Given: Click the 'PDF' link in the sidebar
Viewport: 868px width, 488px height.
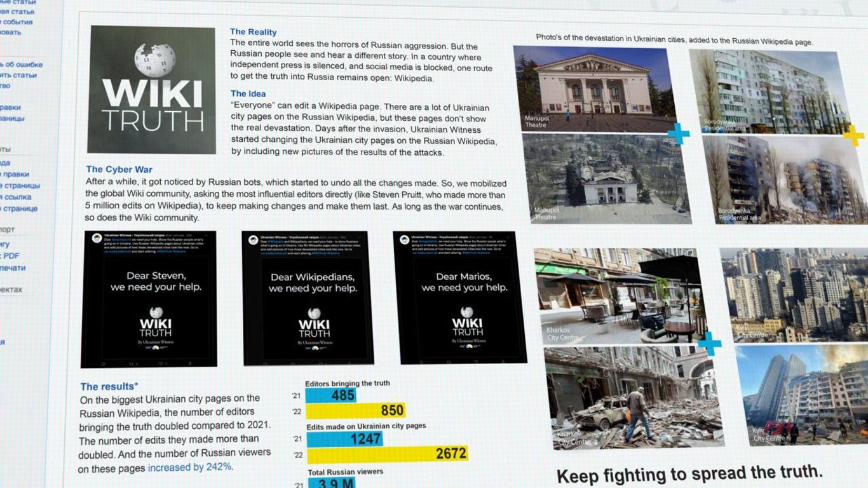Looking at the screenshot, I should [x=11, y=255].
